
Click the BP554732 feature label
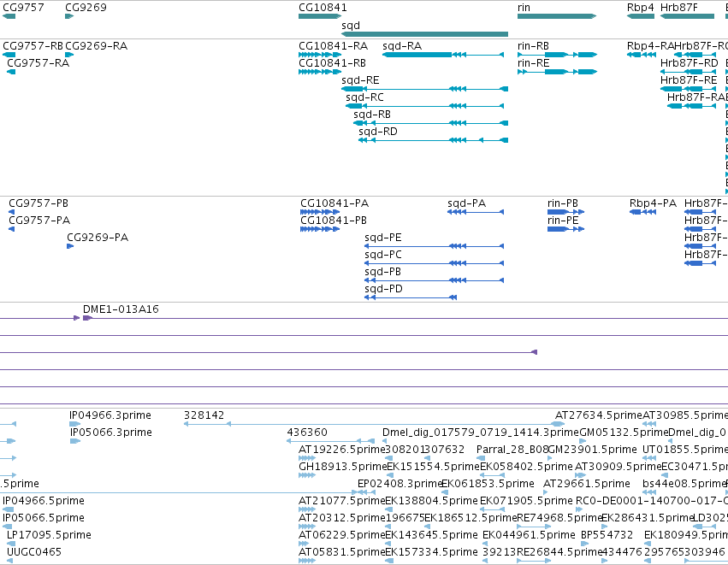[x=607, y=535]
